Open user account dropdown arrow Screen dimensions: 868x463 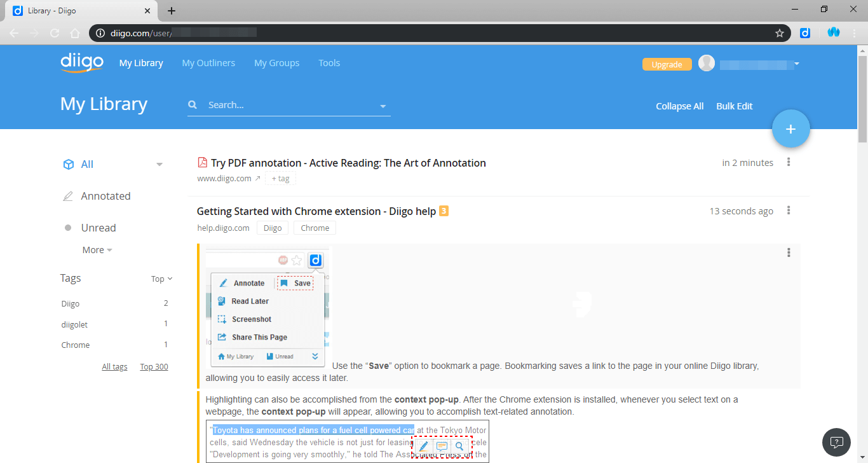[x=796, y=64]
